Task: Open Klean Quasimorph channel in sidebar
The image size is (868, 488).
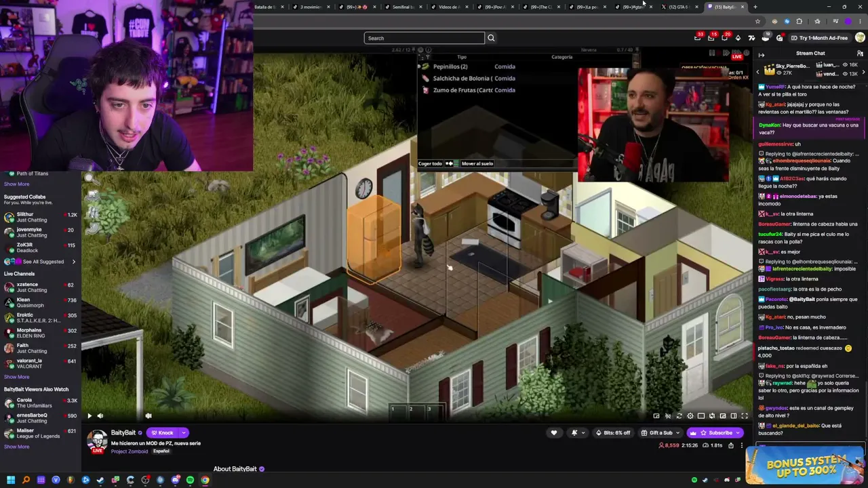Action: 40,302
